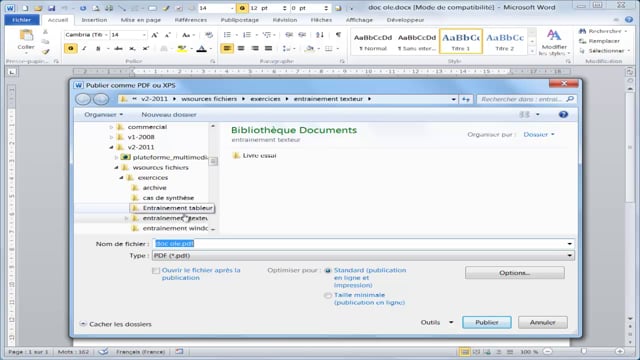Click the clear formatting icon
Screen dimensions: 640x360
tap(209, 35)
